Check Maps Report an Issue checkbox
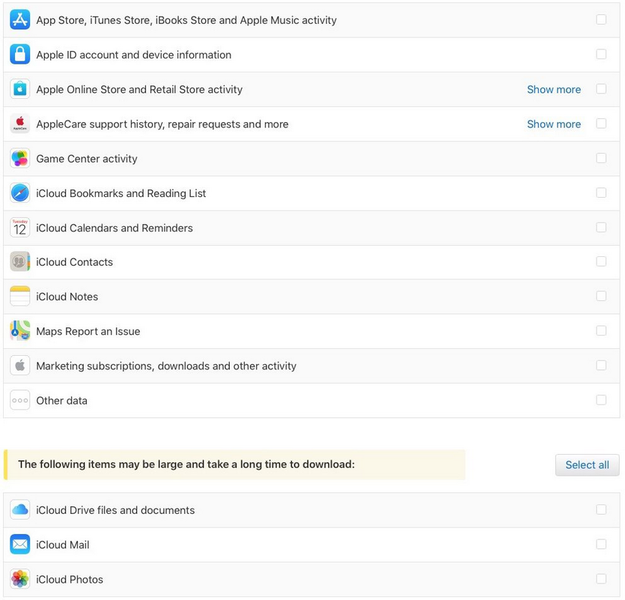Screen dimensions: 625x600 601,330
